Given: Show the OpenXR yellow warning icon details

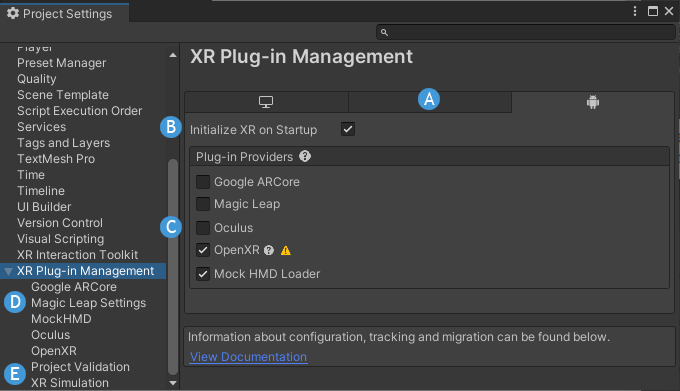Looking at the screenshot, I should click(286, 251).
